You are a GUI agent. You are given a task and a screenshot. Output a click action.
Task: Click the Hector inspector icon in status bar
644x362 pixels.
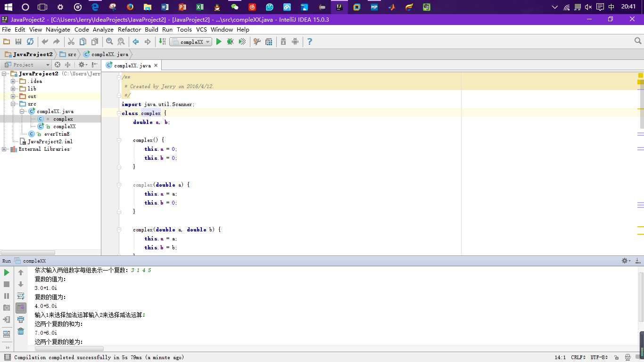[x=628, y=357]
